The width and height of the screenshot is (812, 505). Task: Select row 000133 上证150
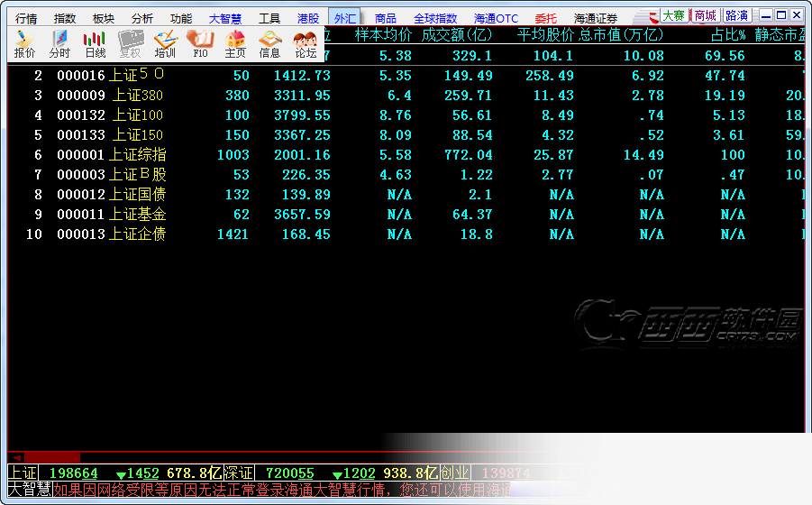point(406,135)
